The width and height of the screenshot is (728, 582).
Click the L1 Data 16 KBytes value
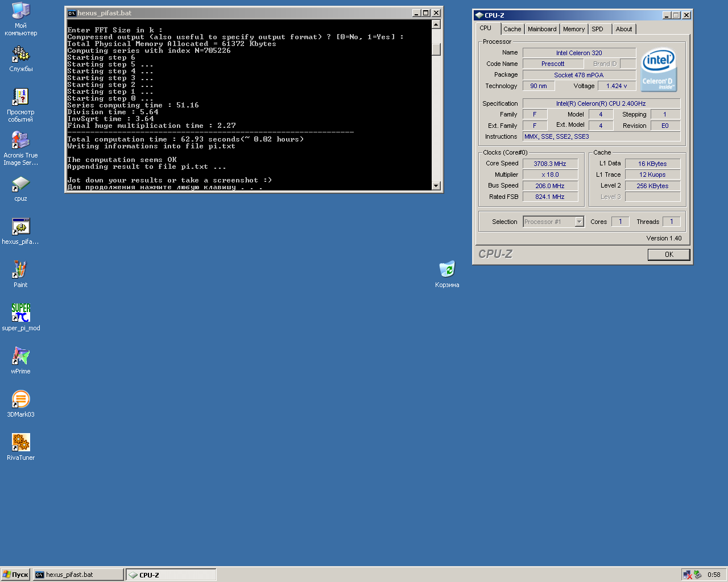click(x=652, y=164)
